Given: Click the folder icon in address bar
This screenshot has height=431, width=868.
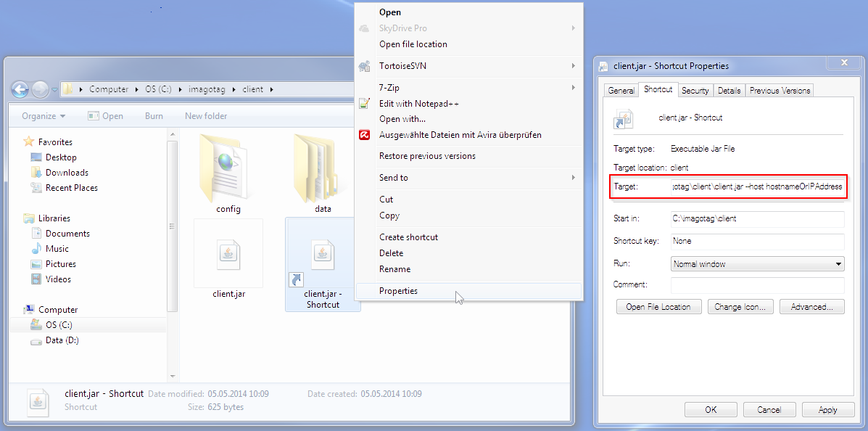Looking at the screenshot, I should [x=68, y=89].
